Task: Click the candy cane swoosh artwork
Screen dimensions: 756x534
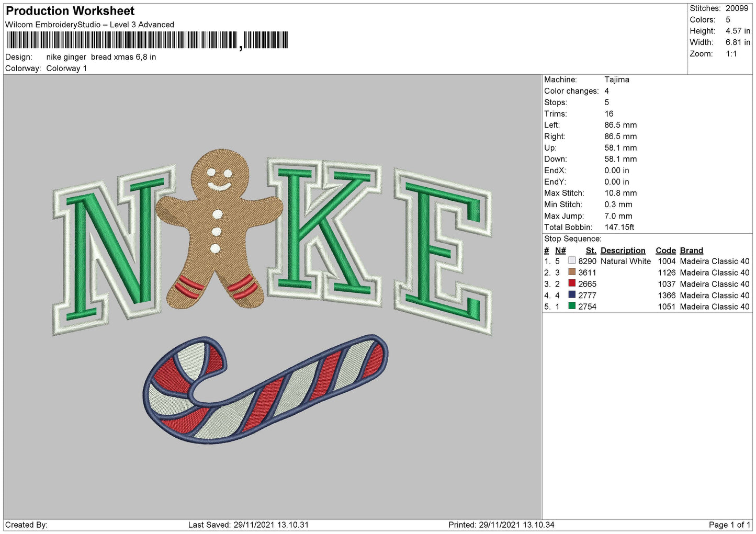Action: tap(265, 389)
